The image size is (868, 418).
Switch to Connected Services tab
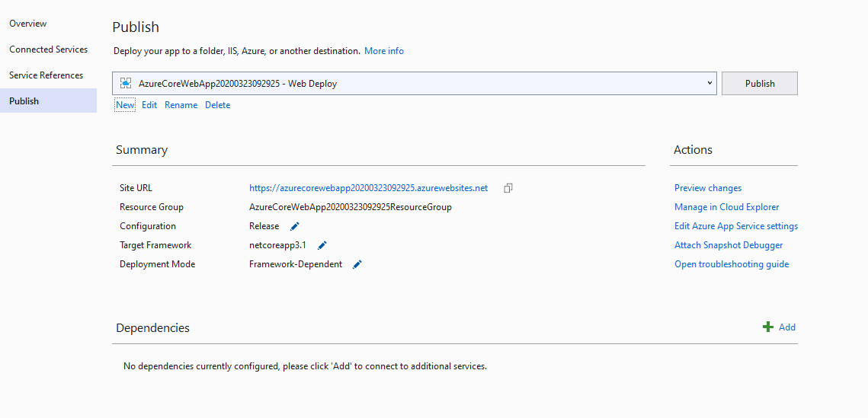point(48,49)
